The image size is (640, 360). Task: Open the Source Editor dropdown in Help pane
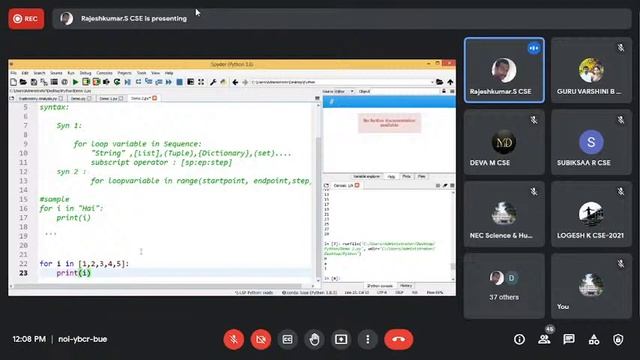point(338,91)
